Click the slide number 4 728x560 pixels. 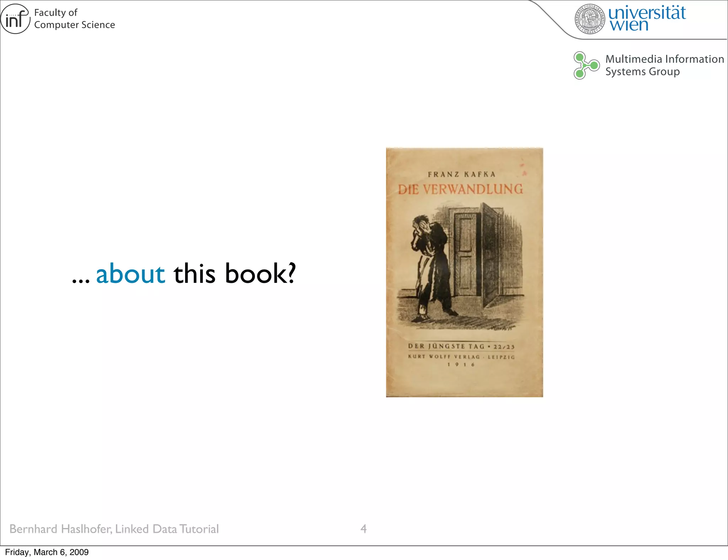pyautogui.click(x=363, y=529)
